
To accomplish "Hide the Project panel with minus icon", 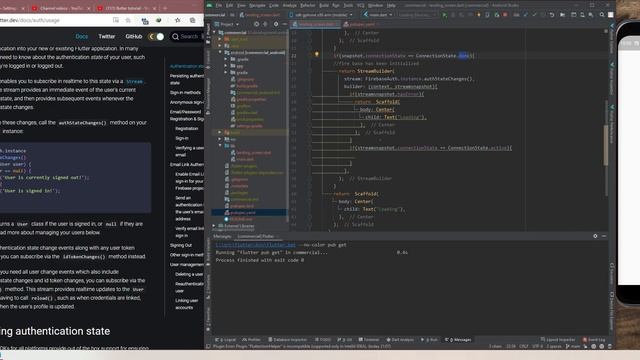I will pyautogui.click(x=284, y=24).
